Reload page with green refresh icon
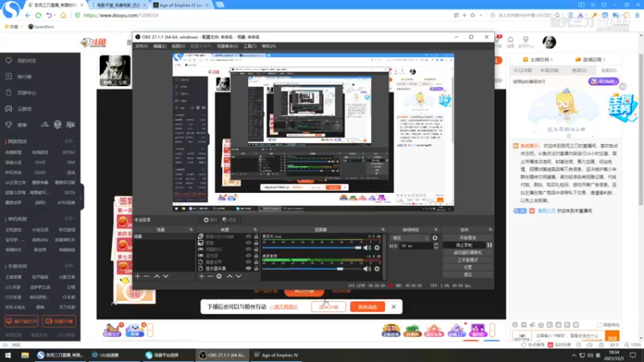Viewport: 644px width, 362px height. click(x=38, y=15)
